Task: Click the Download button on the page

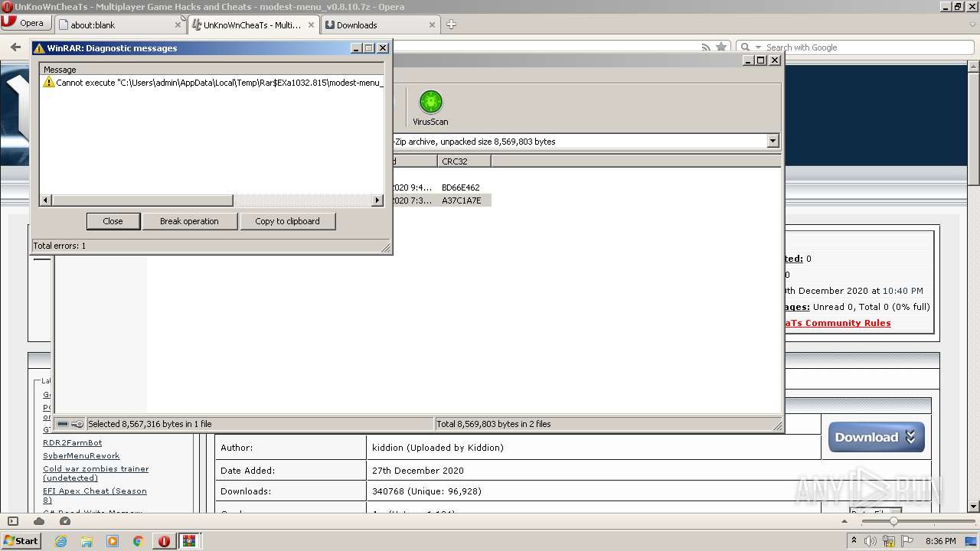Action: [876, 437]
